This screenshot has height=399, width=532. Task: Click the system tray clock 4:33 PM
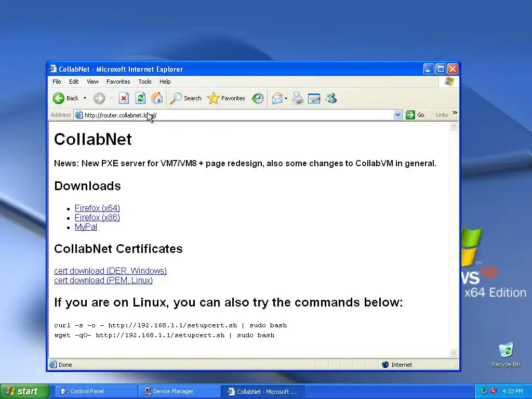pos(513,392)
